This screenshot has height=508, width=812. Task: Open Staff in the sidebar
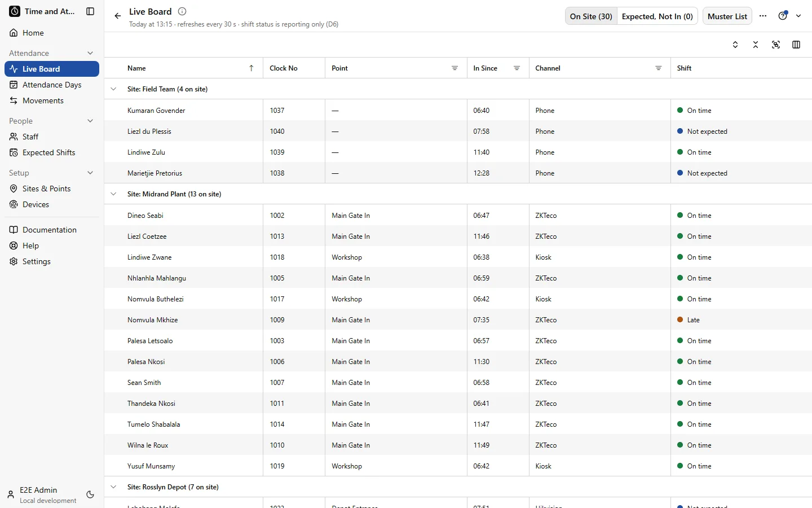[52, 137]
